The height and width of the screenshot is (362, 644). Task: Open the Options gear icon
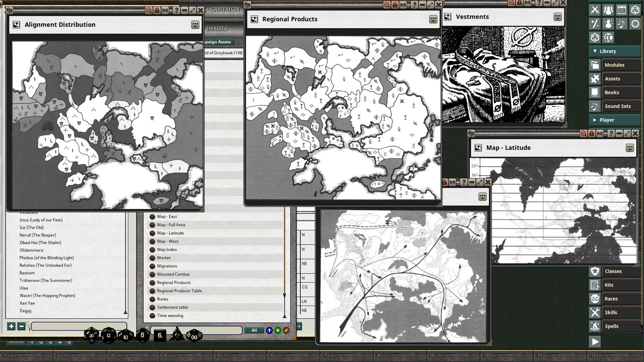click(x=635, y=23)
